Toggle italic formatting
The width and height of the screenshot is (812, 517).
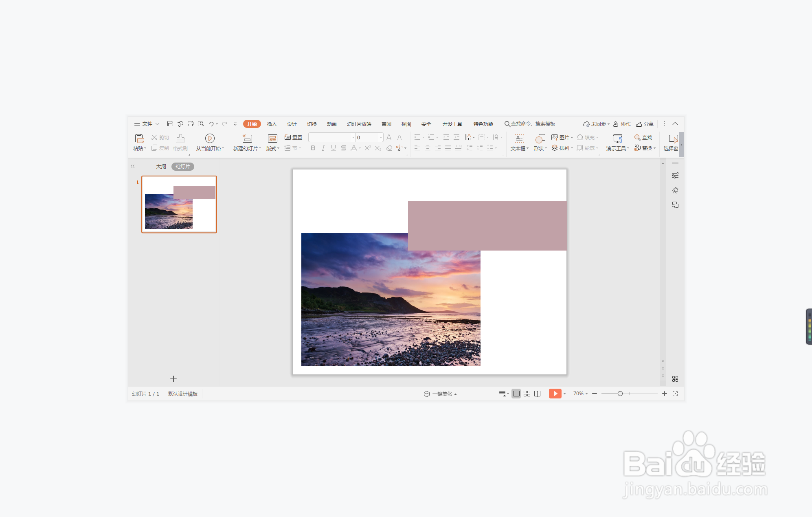coord(323,148)
